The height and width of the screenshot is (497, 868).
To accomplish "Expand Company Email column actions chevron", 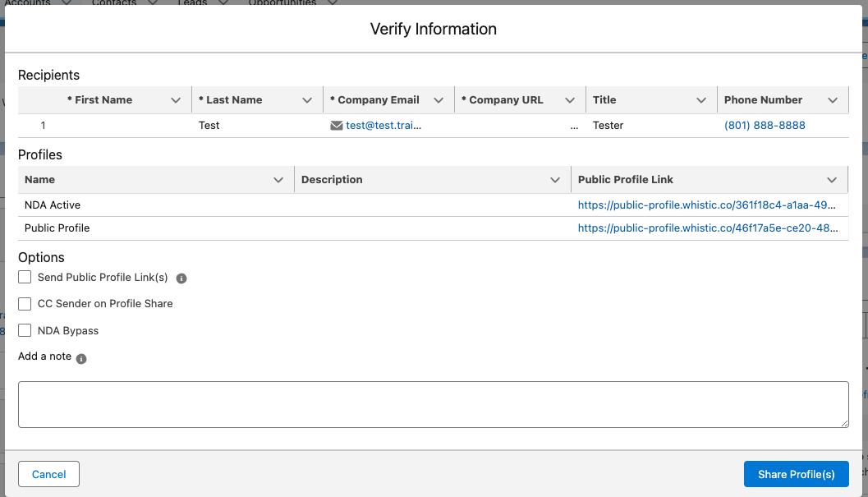I will coord(439,100).
